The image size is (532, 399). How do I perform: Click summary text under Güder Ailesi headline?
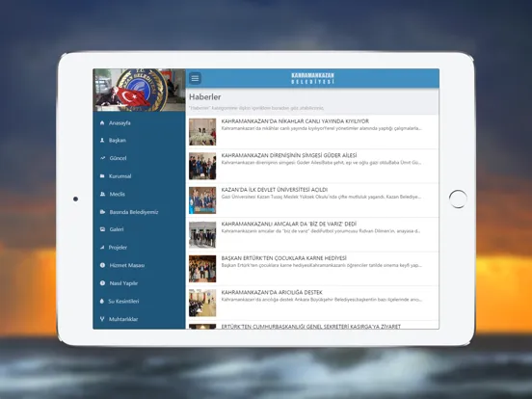(322, 163)
